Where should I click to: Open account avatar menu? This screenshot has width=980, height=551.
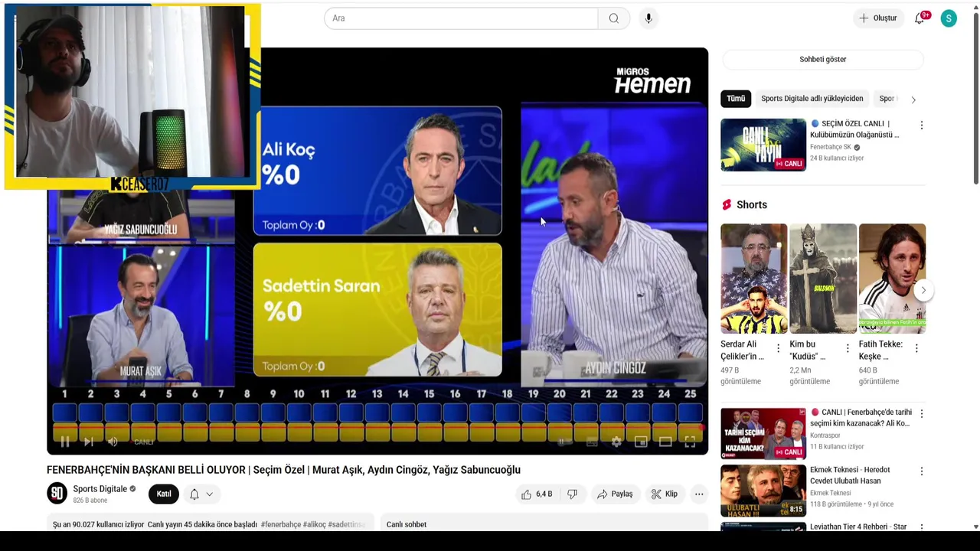[x=949, y=18]
